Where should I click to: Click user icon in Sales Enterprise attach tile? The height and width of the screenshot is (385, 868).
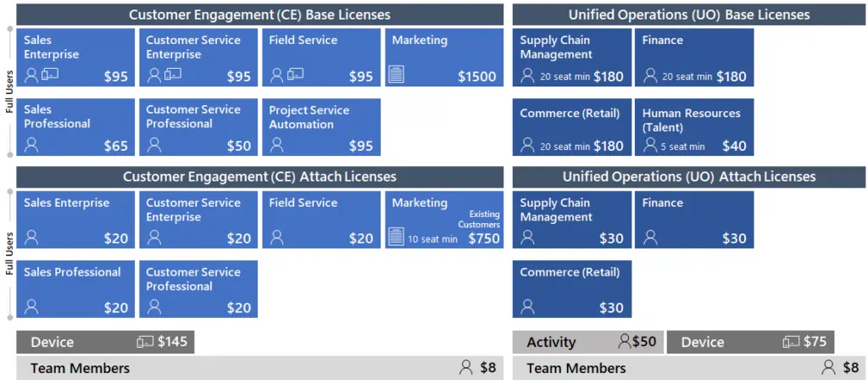pos(31,237)
